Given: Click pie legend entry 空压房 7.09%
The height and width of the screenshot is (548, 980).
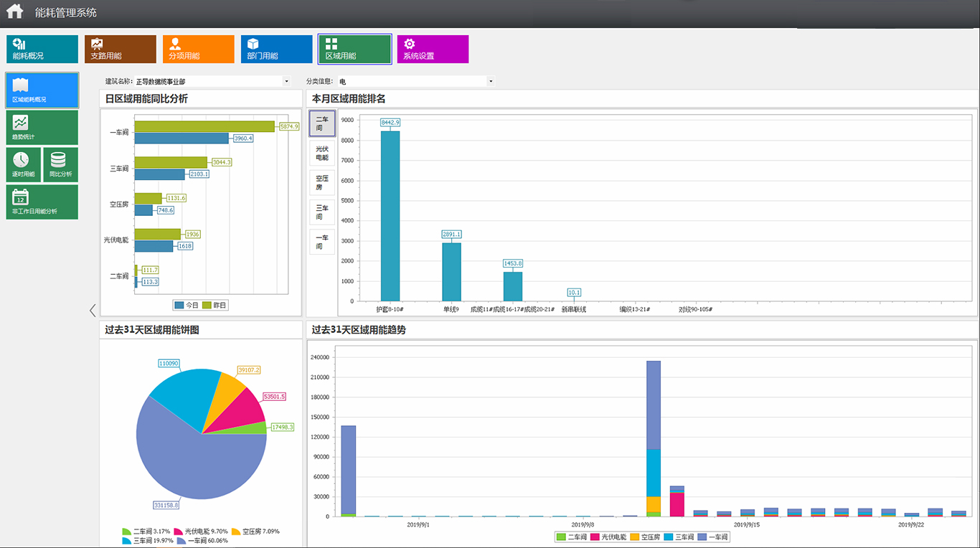Looking at the screenshot, I should pyautogui.click(x=256, y=532).
